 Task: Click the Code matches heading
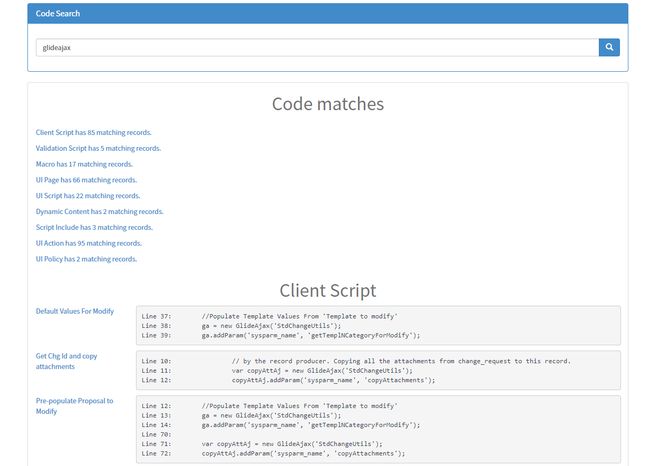pos(327,104)
